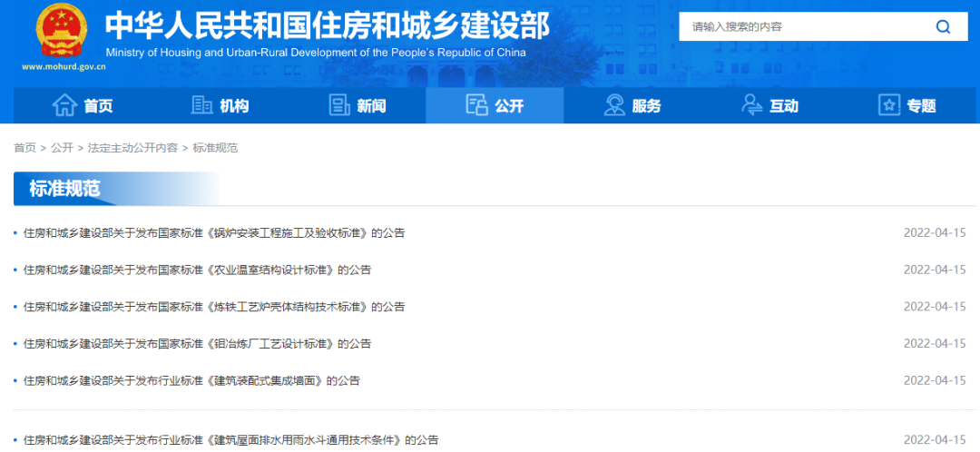
Task: Click the 公开 breadcrumb link
Action: (x=63, y=148)
